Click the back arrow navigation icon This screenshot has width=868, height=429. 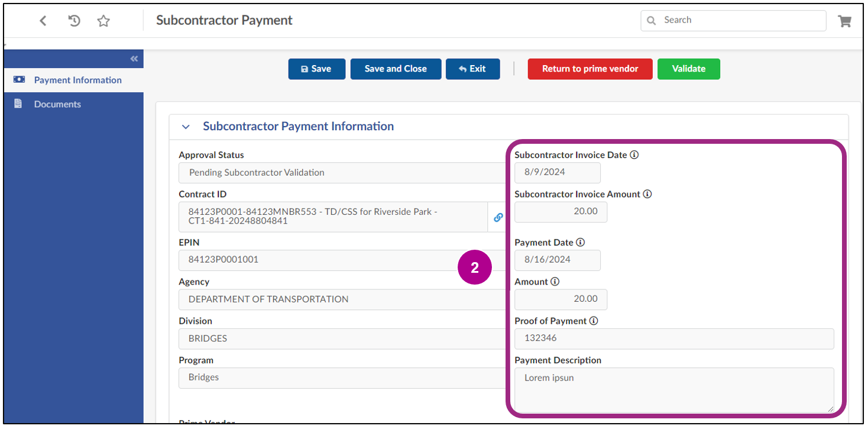43,20
